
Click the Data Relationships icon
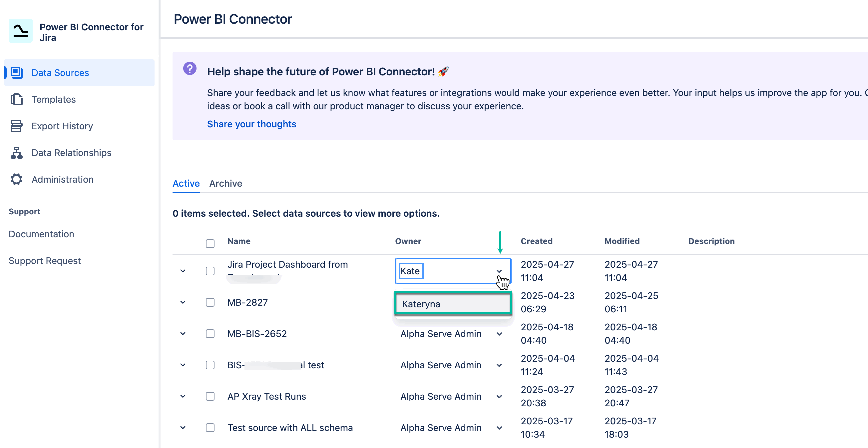(x=16, y=153)
